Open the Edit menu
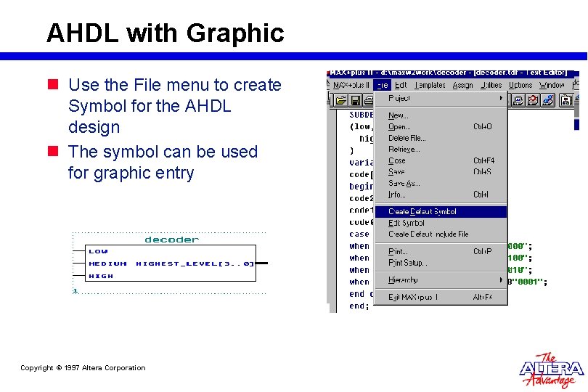Viewport: 588px width, 392px height. point(401,85)
